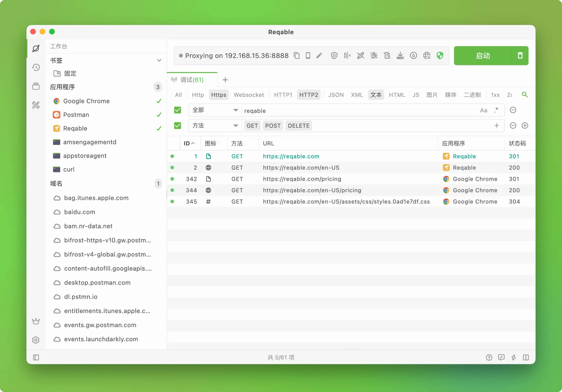Open the 全部 scope dropdown
The height and width of the screenshot is (392, 562).
[215, 110]
